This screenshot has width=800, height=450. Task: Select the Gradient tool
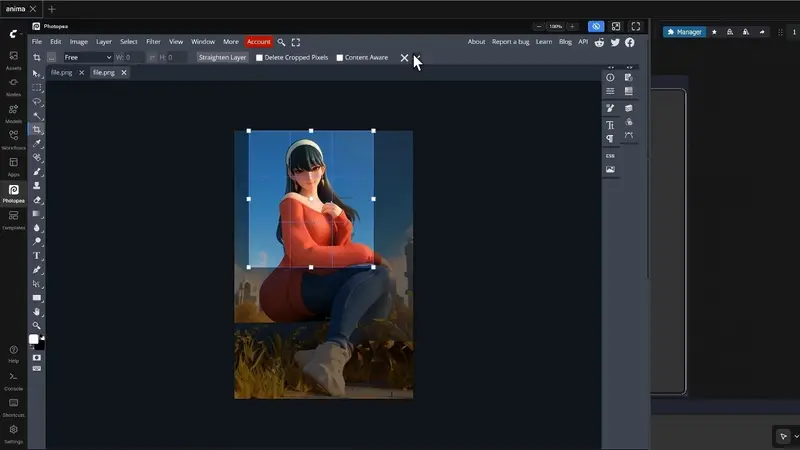(37, 214)
